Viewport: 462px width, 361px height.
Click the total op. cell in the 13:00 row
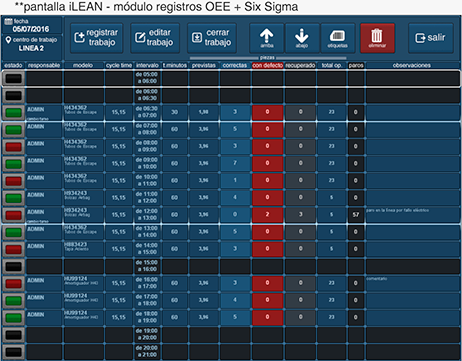click(x=332, y=232)
